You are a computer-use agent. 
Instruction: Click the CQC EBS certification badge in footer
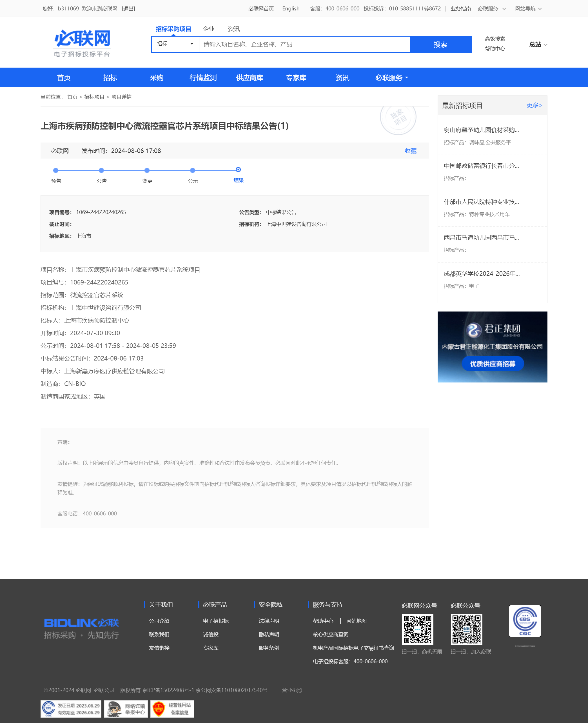click(x=524, y=621)
